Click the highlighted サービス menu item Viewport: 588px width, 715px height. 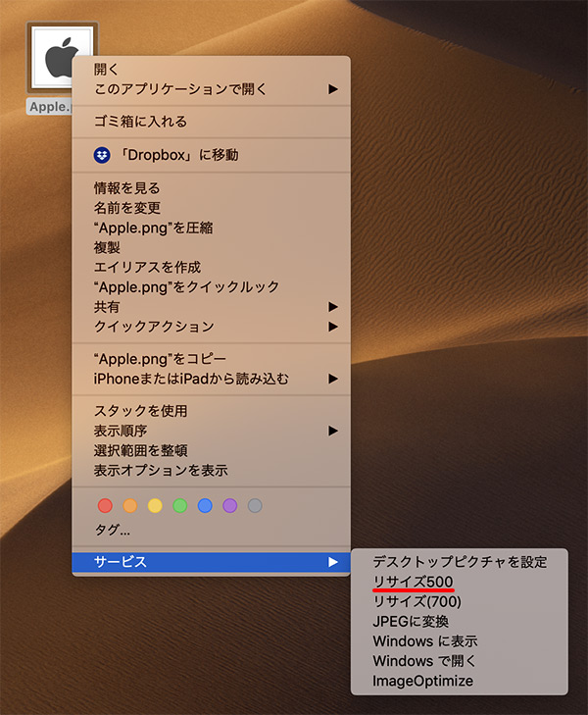coord(211,562)
